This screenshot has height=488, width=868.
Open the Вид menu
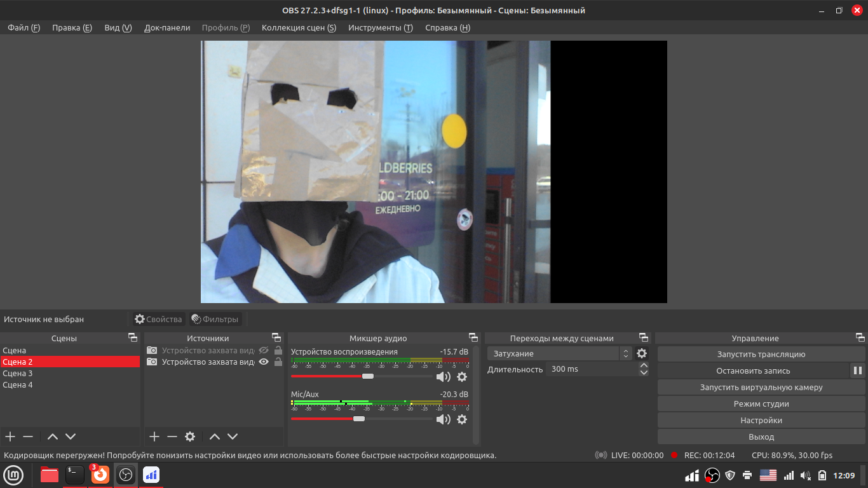click(x=118, y=28)
